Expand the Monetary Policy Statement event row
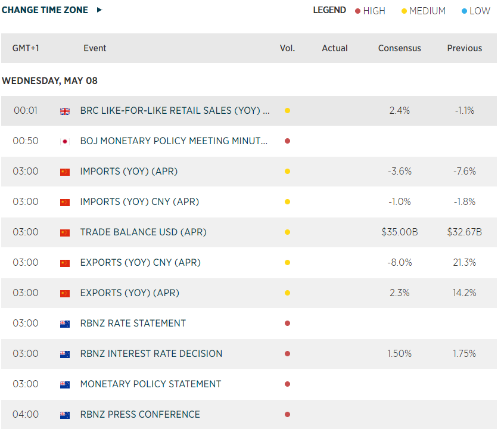This screenshot has width=504, height=429. (150, 384)
